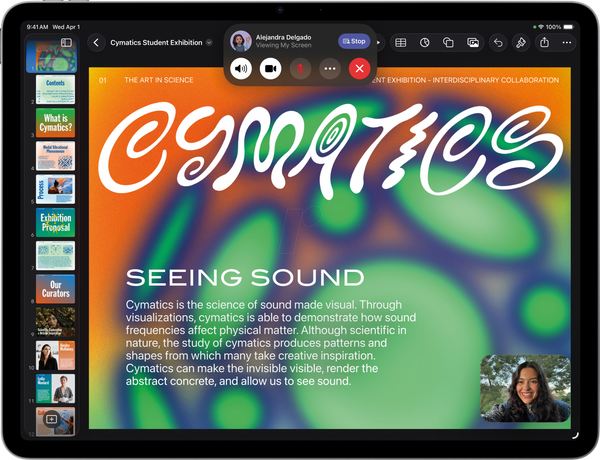Screen dimensions: 600x460
Task: Open the Format paintbrush panel
Action: (521, 42)
